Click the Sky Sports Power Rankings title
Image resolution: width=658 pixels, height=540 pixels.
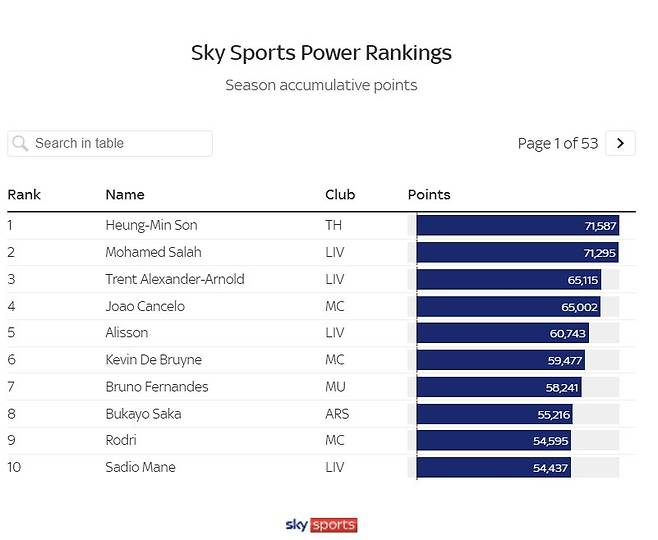(321, 52)
